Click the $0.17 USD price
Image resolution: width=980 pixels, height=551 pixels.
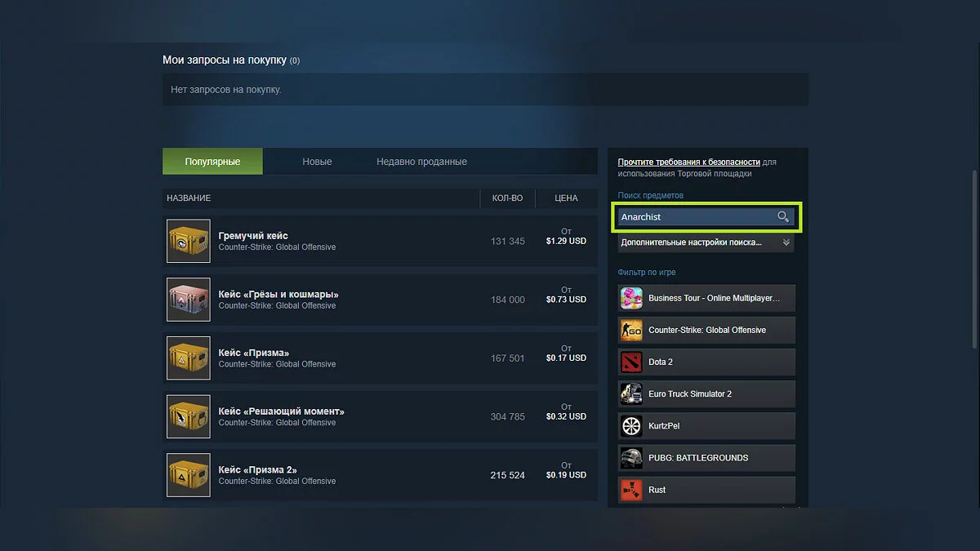click(566, 358)
